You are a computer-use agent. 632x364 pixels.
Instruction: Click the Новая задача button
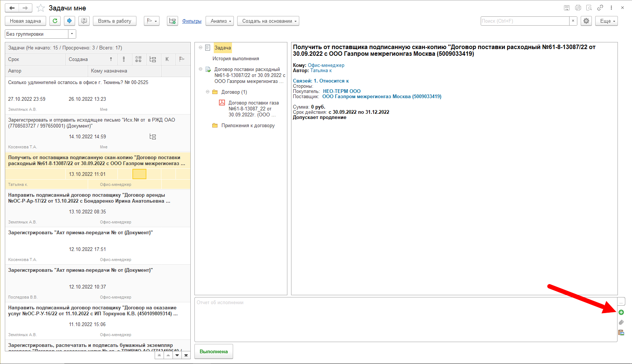25,21
